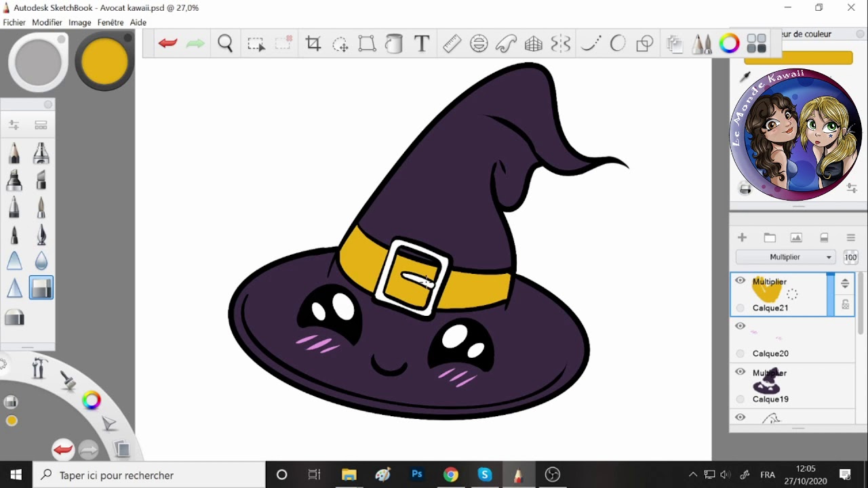The height and width of the screenshot is (488, 868).
Task: Hide layer Calque19 with eye icon
Action: click(741, 371)
